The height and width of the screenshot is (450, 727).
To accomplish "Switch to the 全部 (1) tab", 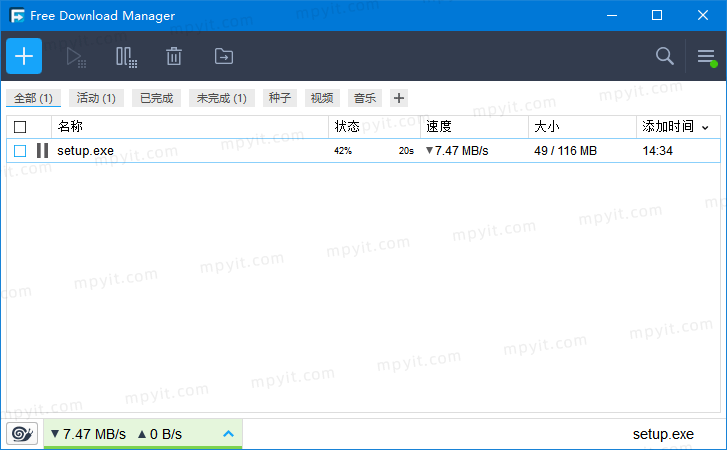I will [33, 98].
